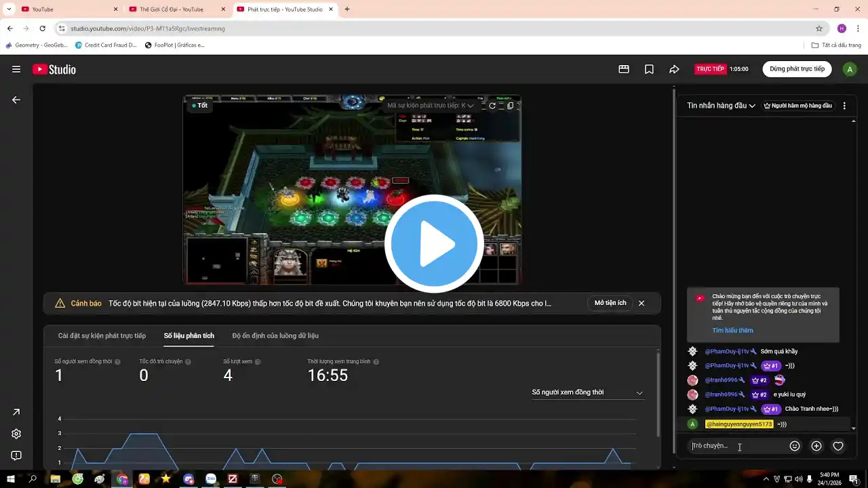Switch to Cài đặt sự kiện phát trực tiếp tab
This screenshot has height=488, width=868.
click(x=102, y=335)
